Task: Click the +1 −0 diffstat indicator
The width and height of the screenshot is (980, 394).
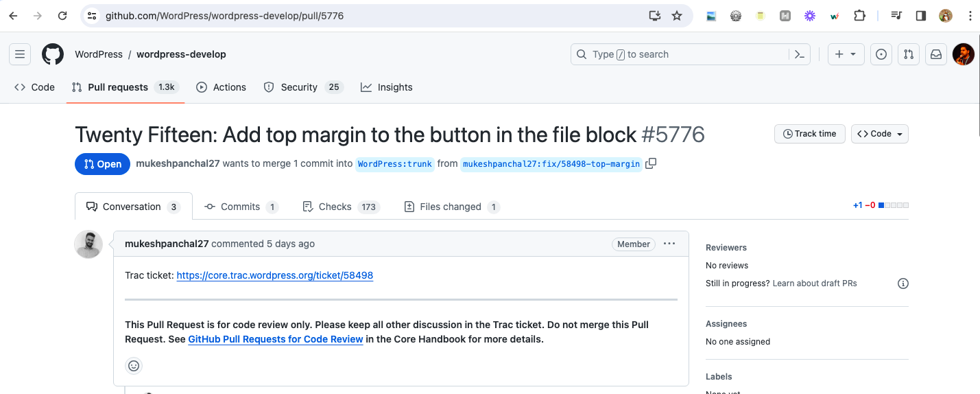Action: click(x=881, y=205)
